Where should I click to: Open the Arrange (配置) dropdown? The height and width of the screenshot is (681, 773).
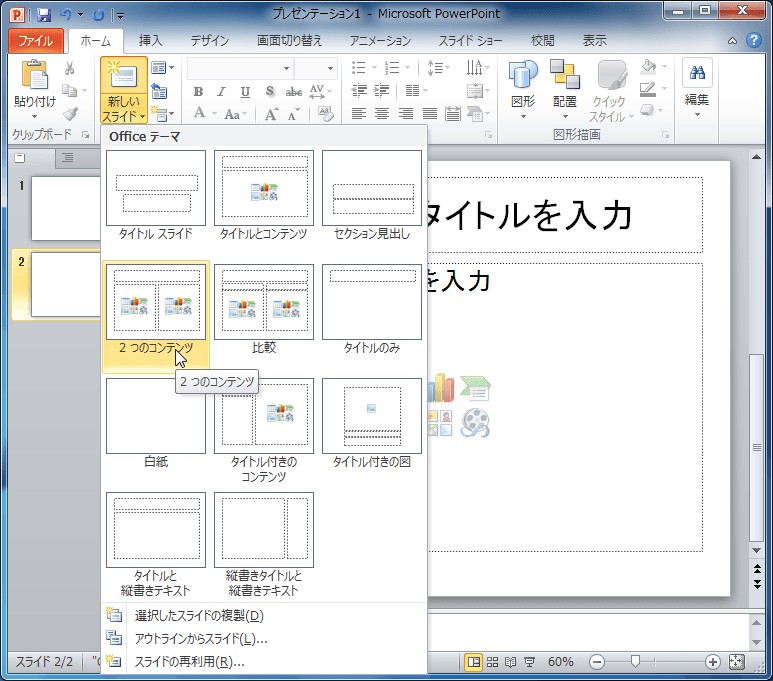[x=564, y=90]
